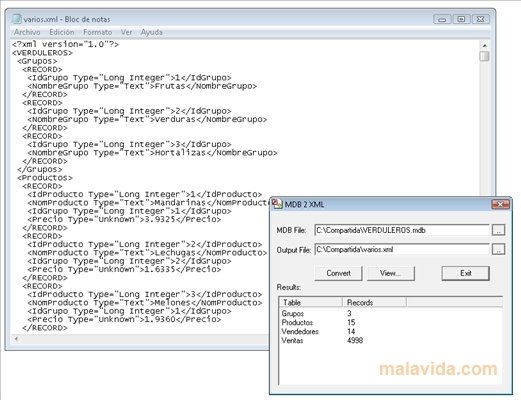Click the record count 14

[x=351, y=331]
